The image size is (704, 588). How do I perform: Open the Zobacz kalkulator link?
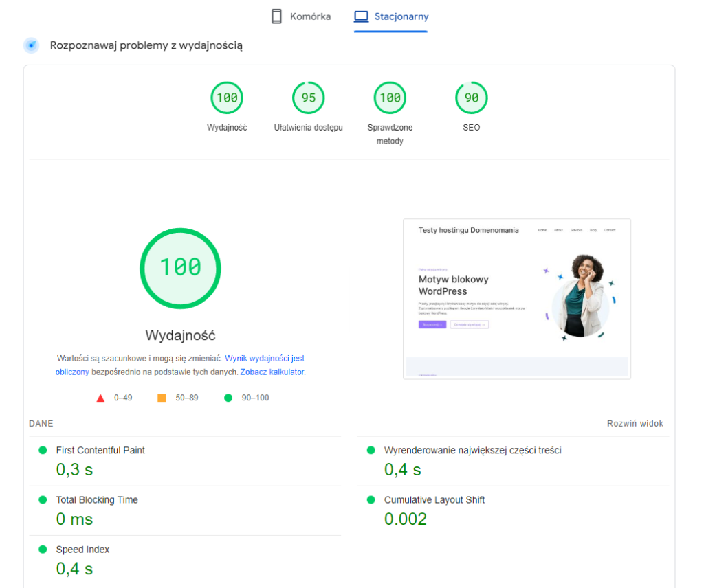click(272, 371)
